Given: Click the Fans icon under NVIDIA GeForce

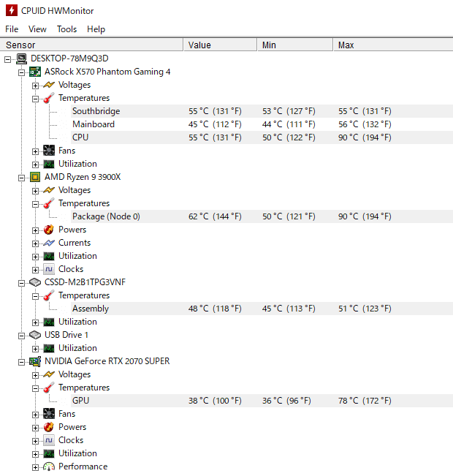Looking at the screenshot, I should (49, 414).
